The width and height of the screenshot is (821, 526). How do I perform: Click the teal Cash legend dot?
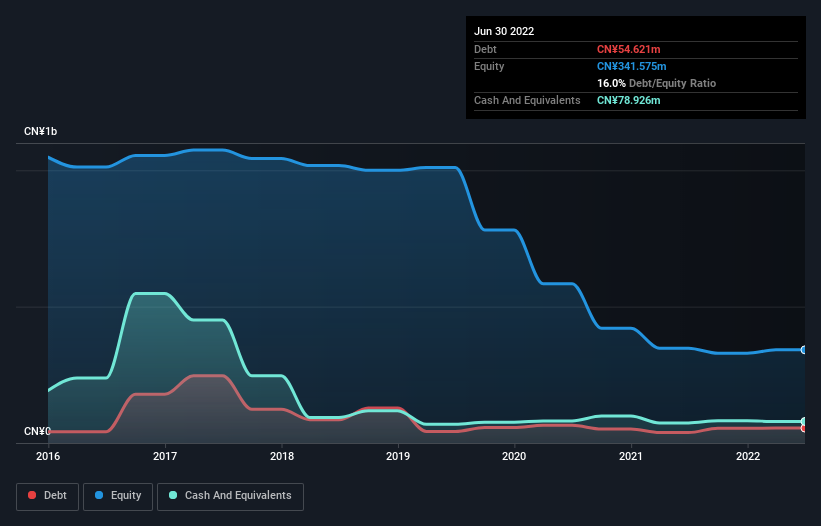pos(173,495)
